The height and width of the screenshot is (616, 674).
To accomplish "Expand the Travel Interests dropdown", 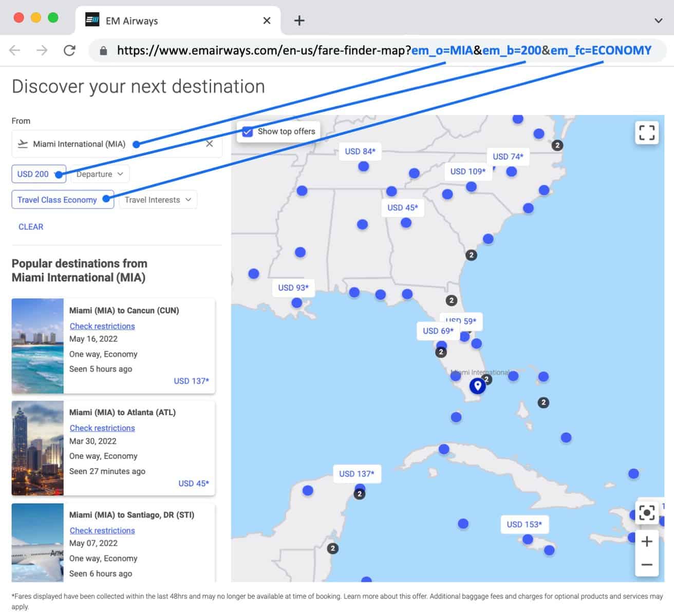I will tap(158, 200).
